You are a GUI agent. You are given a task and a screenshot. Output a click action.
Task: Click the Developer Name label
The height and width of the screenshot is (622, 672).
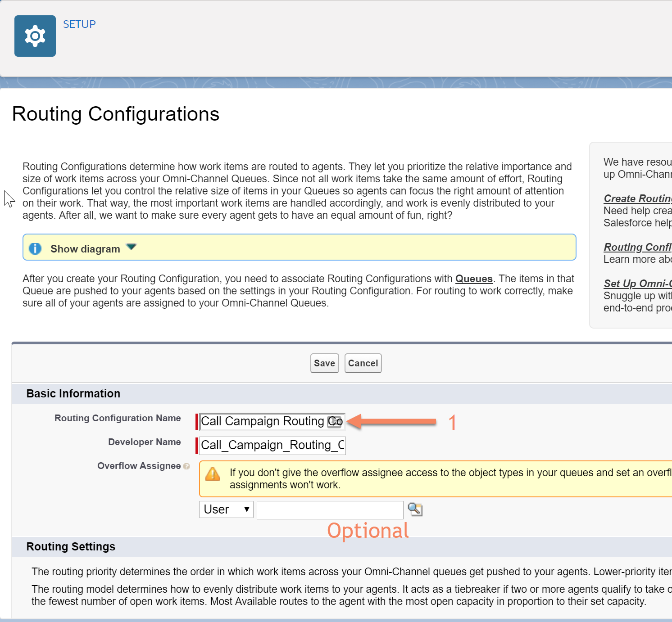pyautogui.click(x=145, y=442)
